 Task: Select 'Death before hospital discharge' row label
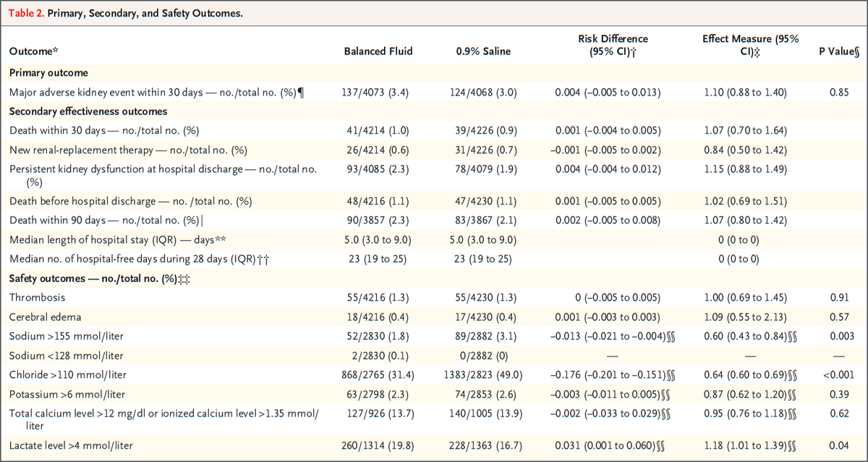coord(130,200)
